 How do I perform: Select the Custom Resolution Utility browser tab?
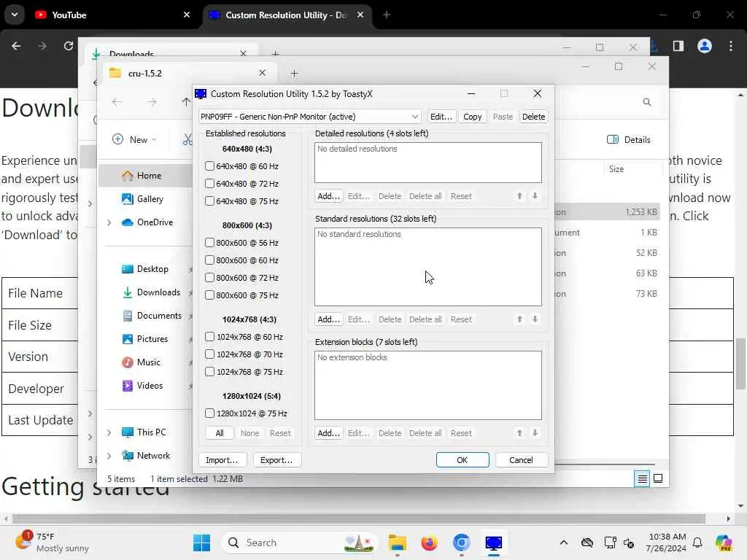click(x=287, y=15)
